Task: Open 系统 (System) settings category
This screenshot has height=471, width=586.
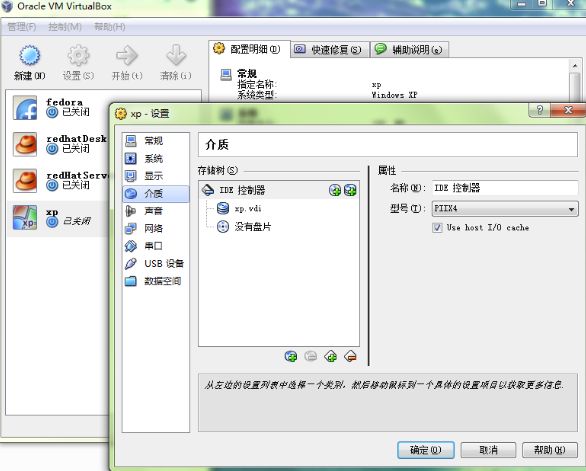Action: (x=155, y=158)
